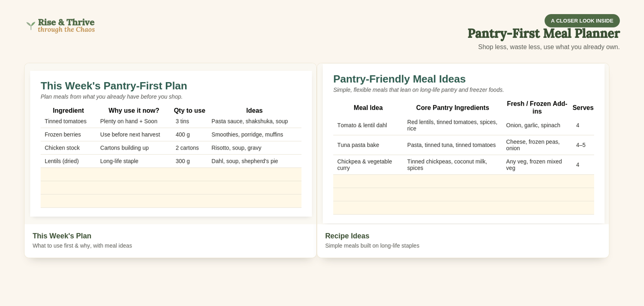Viewport: 644px width, 306px height.
Task: Select the 'Recipe Ideas' card title
Action: pos(347,236)
